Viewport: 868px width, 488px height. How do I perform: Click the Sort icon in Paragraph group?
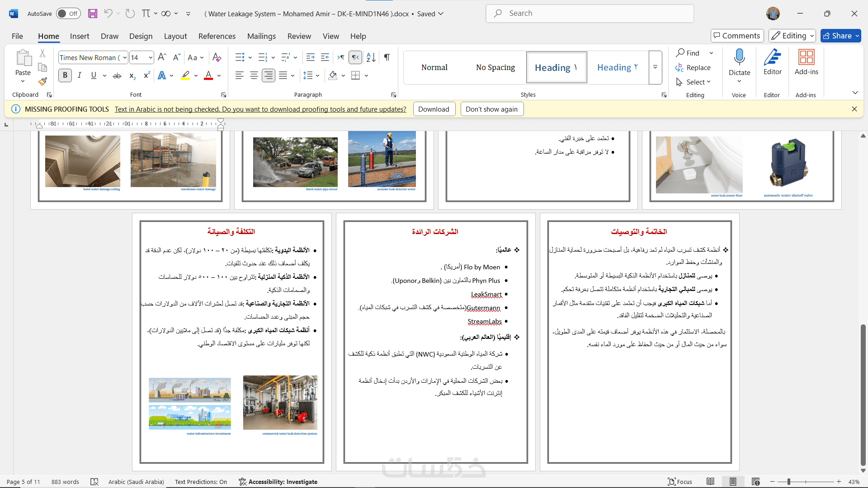pos(371,57)
